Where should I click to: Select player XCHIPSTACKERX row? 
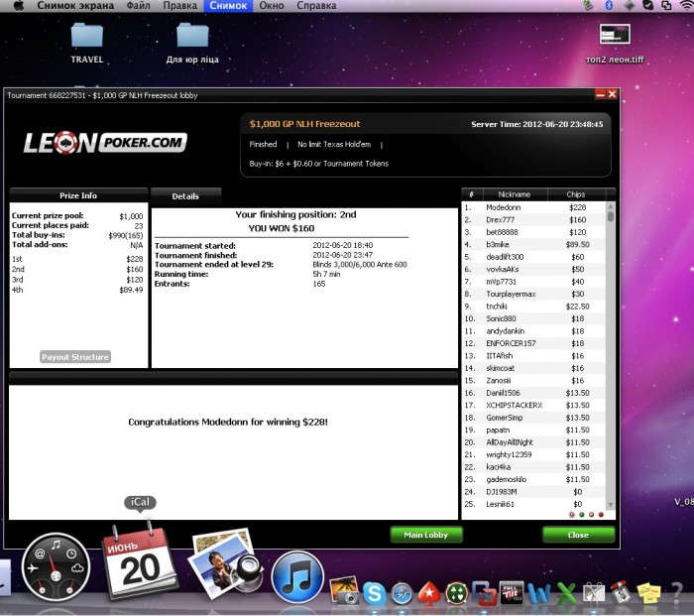click(533, 405)
